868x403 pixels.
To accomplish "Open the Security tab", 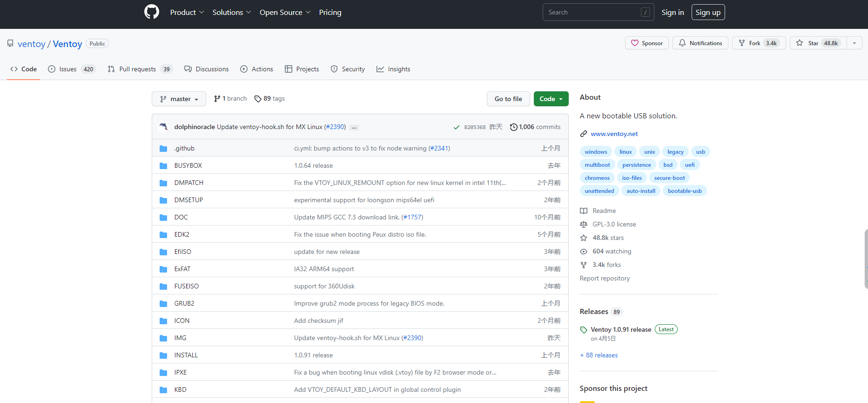I will point(348,69).
